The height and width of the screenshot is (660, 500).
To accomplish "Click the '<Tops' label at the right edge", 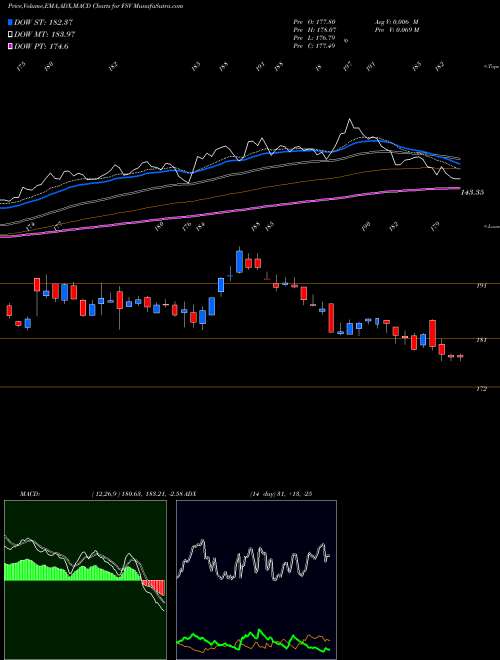I will pyautogui.click(x=491, y=67).
